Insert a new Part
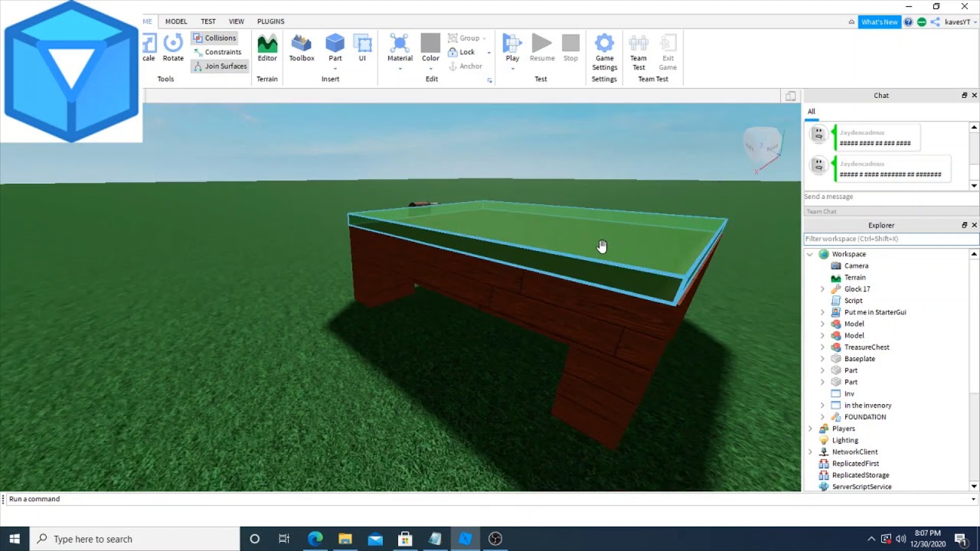This screenshot has height=551, width=980. pyautogui.click(x=335, y=49)
